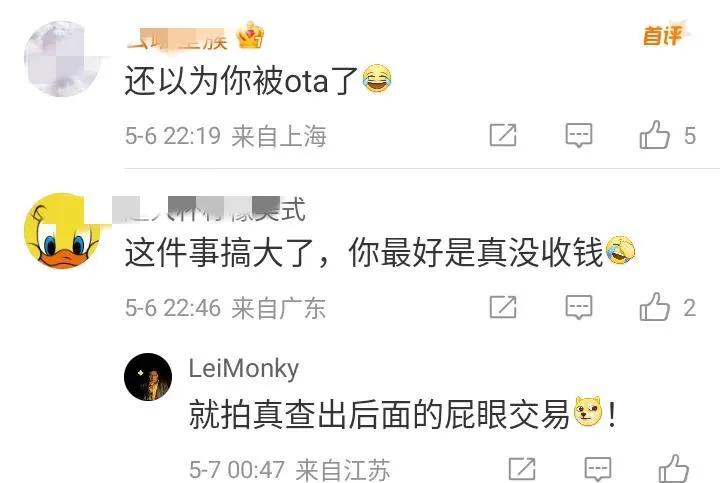Share the first comment about ota
Image resolution: width=720 pixels, height=483 pixels.
pos(503,135)
